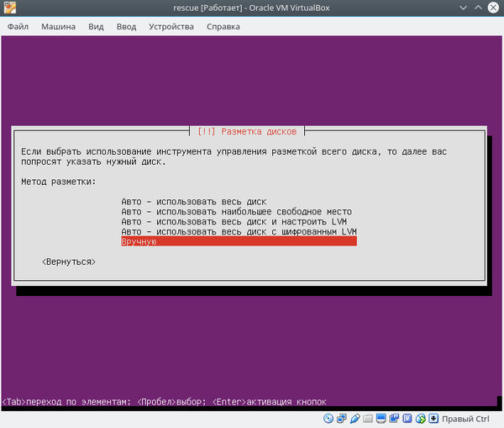The image size is (504, 428).
Task: Maximize the VirtualBox window
Action: [478, 8]
